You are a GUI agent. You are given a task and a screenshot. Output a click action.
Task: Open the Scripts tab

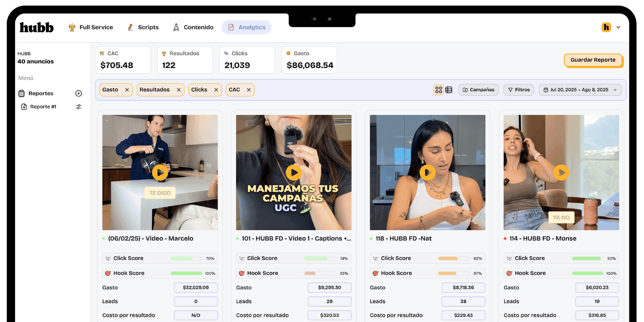tap(143, 28)
